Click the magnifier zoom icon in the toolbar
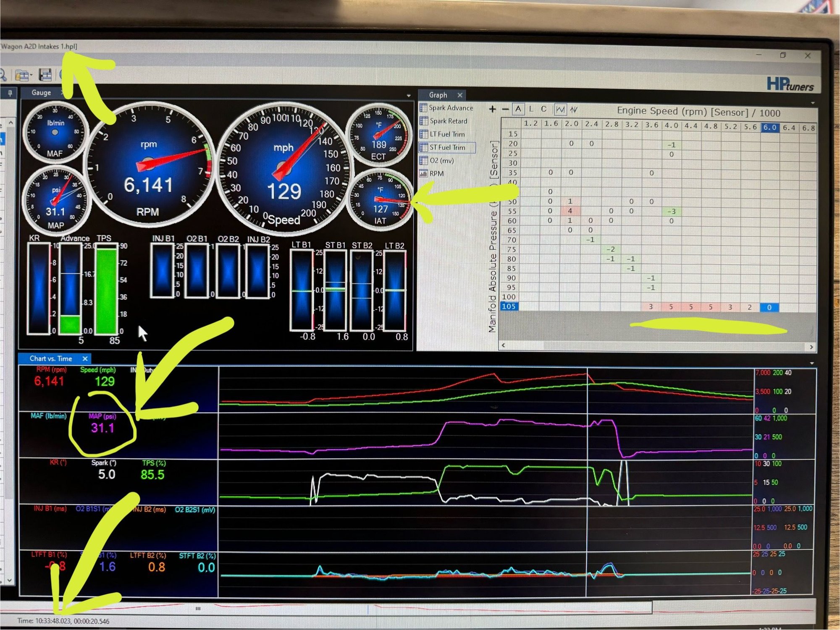Viewport: 840px width, 630px height. click(x=3, y=75)
